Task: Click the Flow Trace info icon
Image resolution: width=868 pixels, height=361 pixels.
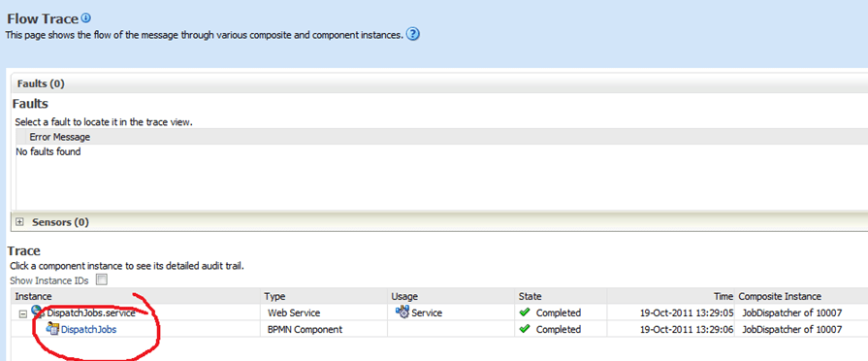Action: 85,18
